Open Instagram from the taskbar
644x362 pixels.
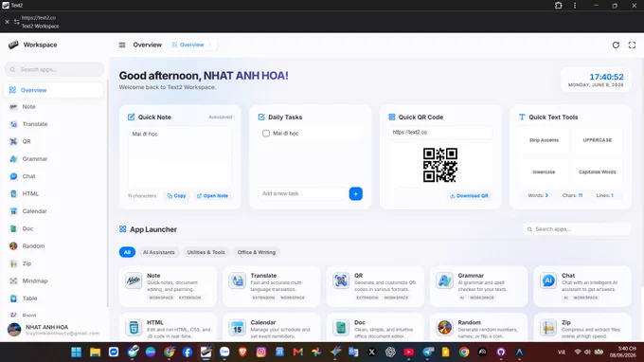click(x=261, y=353)
